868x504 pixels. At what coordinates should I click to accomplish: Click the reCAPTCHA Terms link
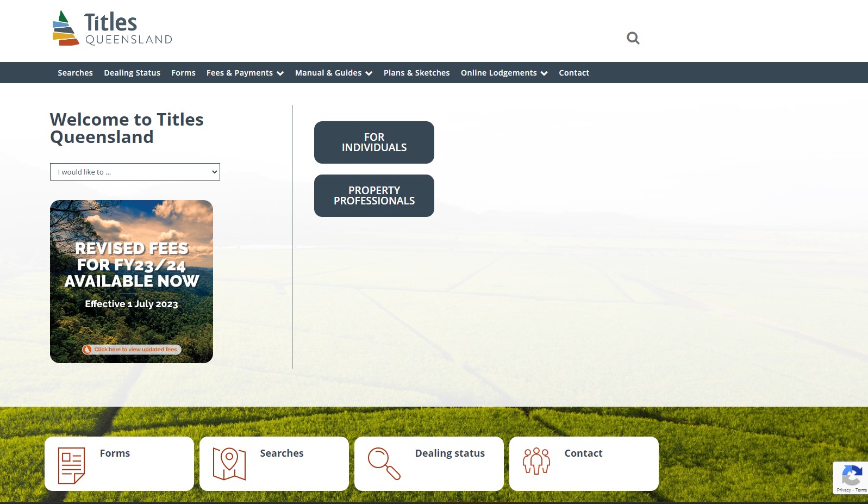[861, 490]
